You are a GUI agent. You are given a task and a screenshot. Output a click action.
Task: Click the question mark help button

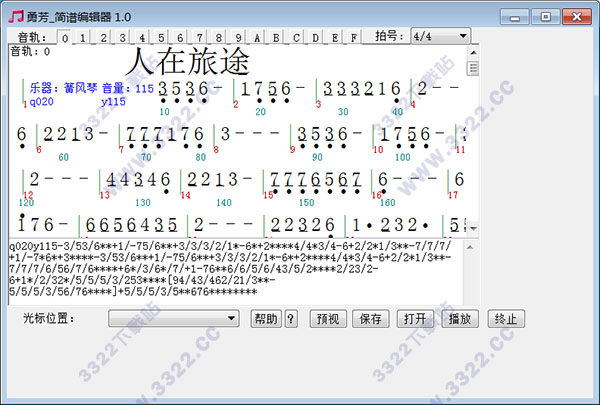tap(291, 319)
